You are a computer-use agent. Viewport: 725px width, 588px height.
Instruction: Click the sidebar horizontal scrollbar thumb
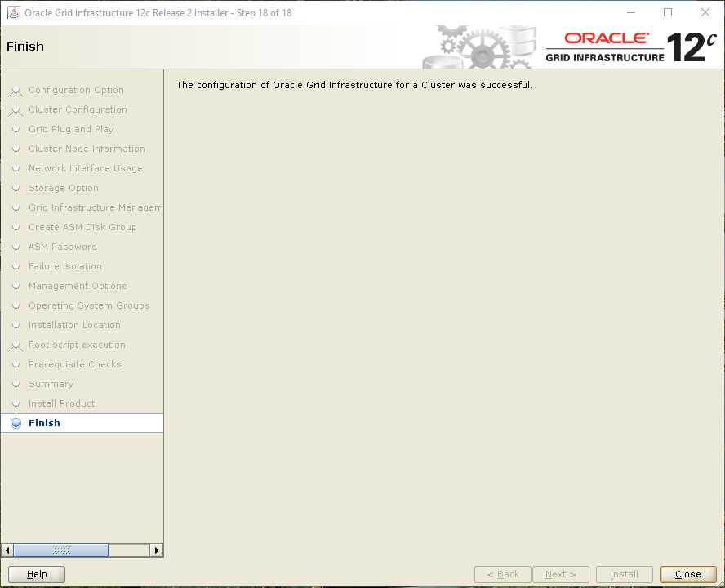pyautogui.click(x=61, y=550)
